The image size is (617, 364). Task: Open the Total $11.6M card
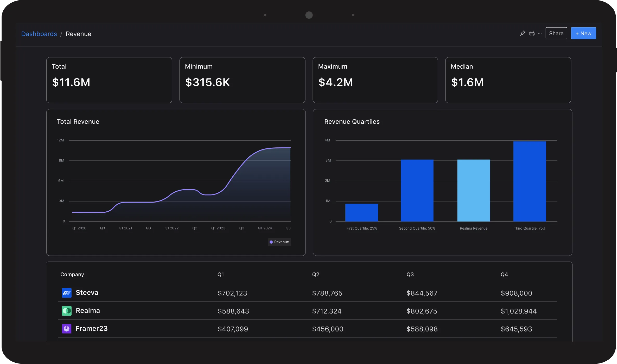[109, 80]
